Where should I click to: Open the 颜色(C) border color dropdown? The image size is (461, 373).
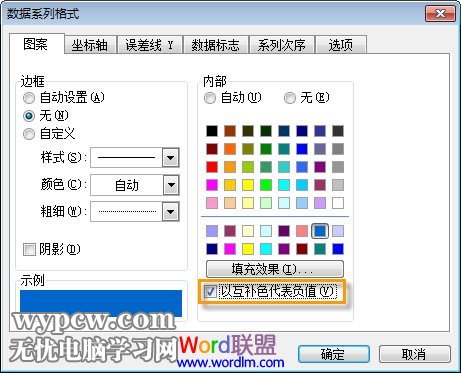click(171, 185)
